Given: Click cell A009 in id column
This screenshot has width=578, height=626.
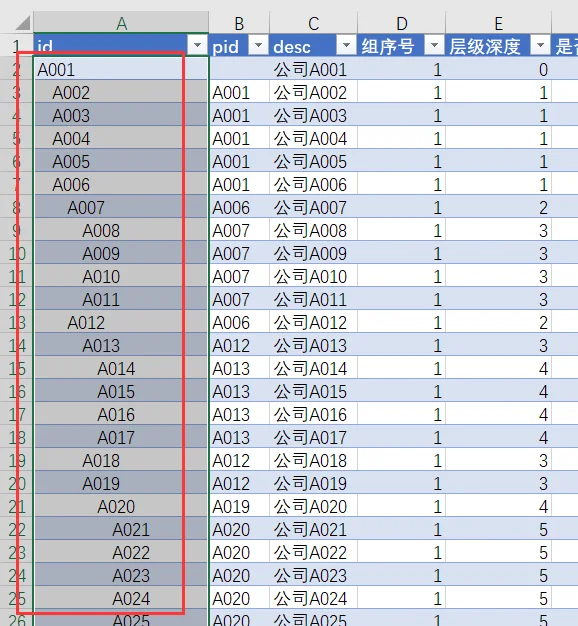Looking at the screenshot, I should click(121, 254).
